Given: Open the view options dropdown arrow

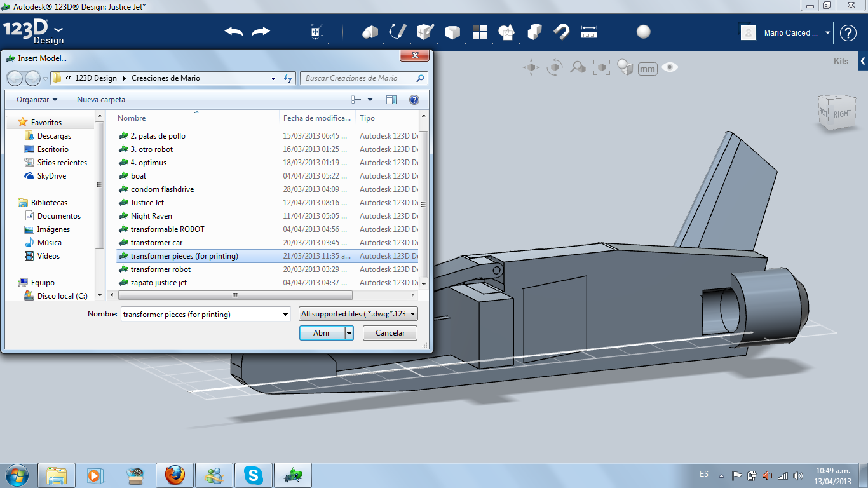Looking at the screenshot, I should tap(370, 100).
